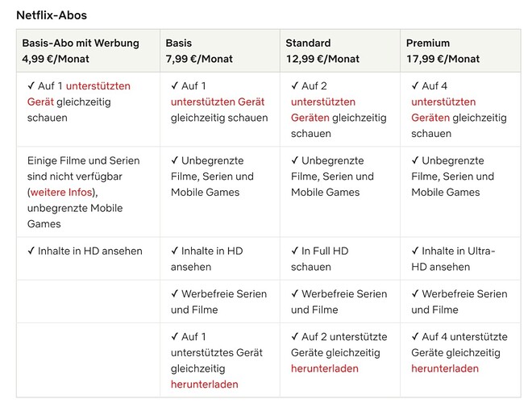Open 'herunterladen' link in Basis column
The image size is (532, 403).
[205, 384]
